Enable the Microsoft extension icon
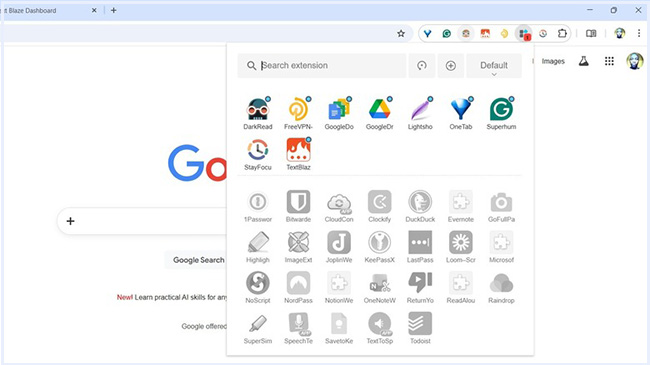 [x=501, y=242]
